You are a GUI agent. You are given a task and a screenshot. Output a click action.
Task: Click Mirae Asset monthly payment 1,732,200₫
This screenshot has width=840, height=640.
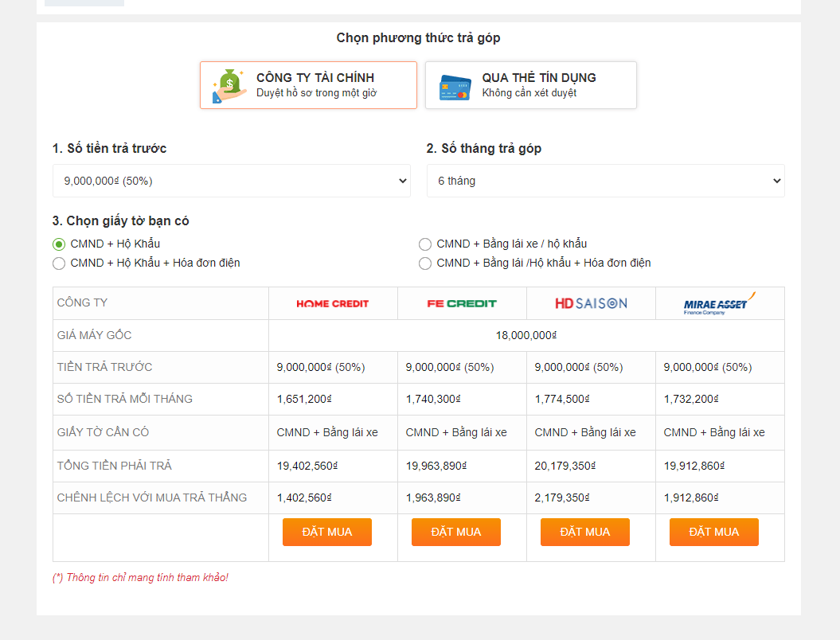click(x=691, y=399)
